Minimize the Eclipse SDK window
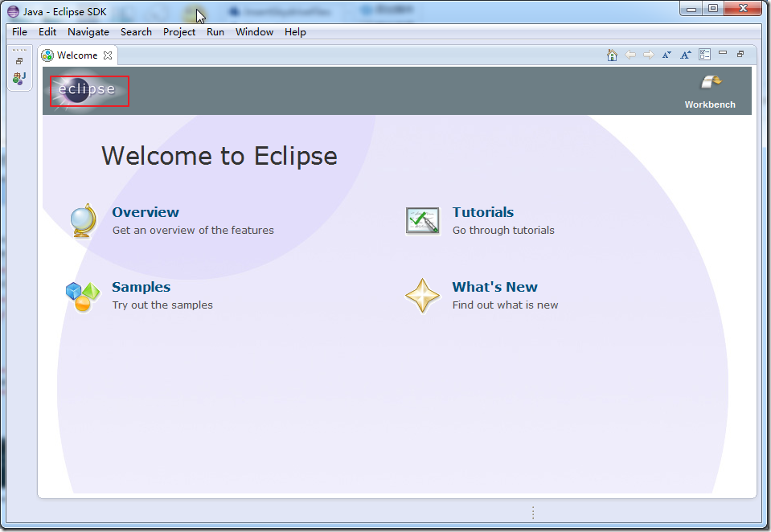This screenshot has height=532, width=771. tap(691, 9)
